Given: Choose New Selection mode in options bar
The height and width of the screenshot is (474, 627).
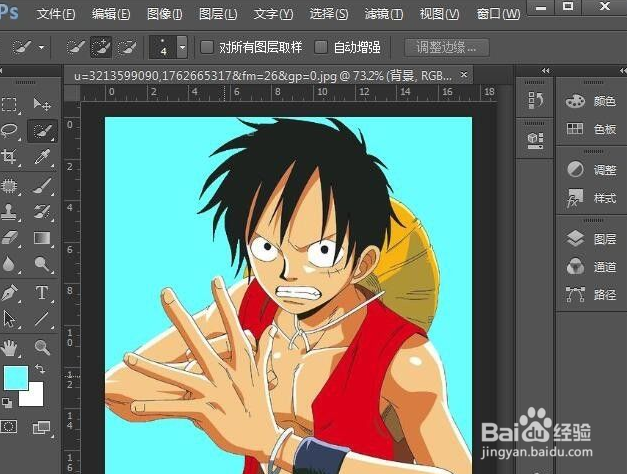Looking at the screenshot, I should (75, 48).
